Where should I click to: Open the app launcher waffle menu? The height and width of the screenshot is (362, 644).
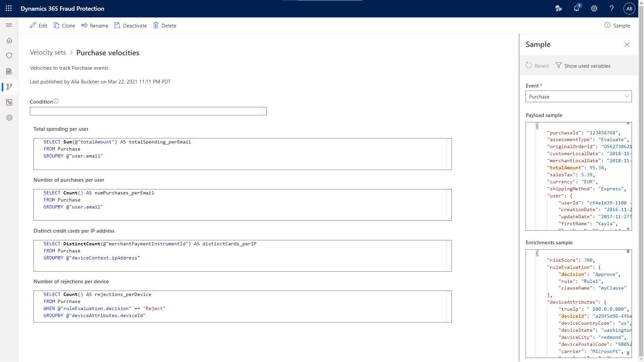click(x=9, y=9)
